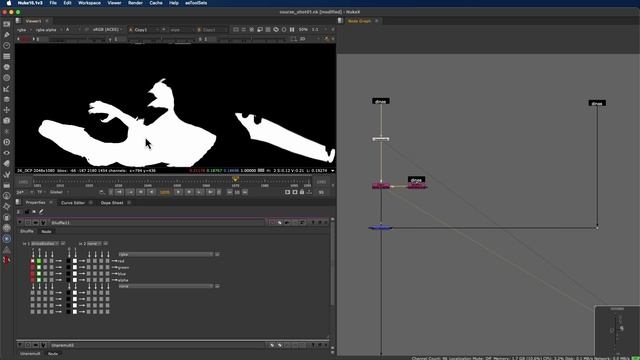This screenshot has height=360, width=640.
Task: Switch to the Curve Editor tab
Action: pyautogui.click(x=73, y=203)
